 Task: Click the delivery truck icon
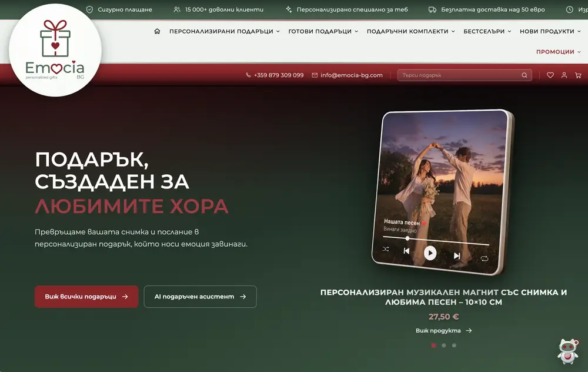point(432,9)
